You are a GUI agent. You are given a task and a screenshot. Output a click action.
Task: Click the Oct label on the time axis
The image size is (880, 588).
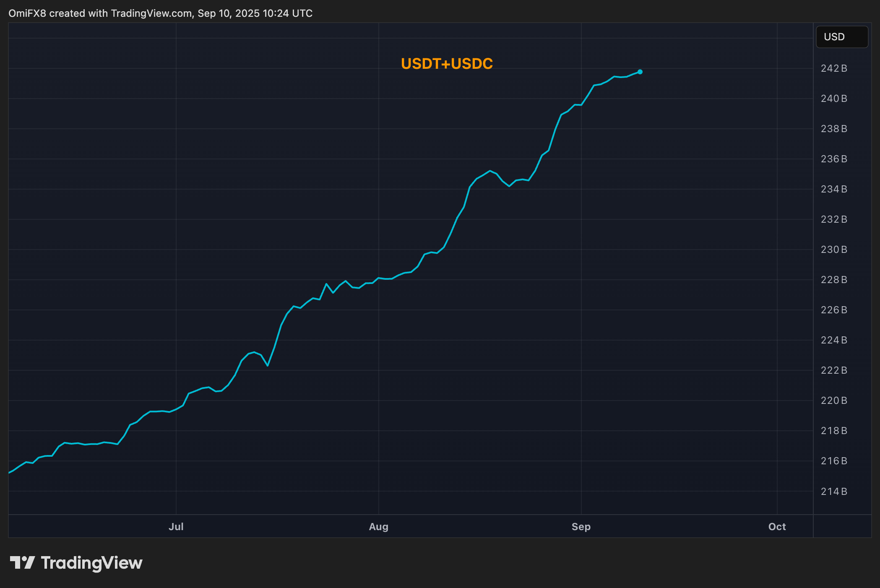click(x=777, y=527)
